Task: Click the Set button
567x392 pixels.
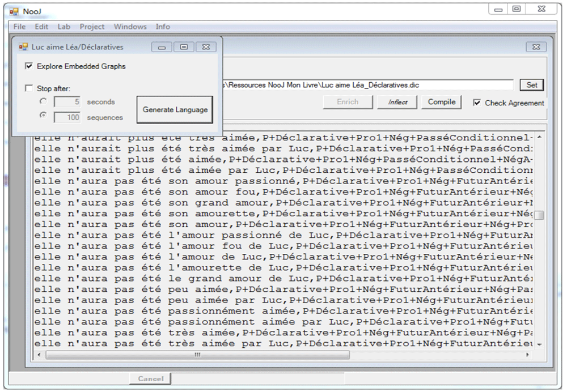Action: [x=532, y=85]
